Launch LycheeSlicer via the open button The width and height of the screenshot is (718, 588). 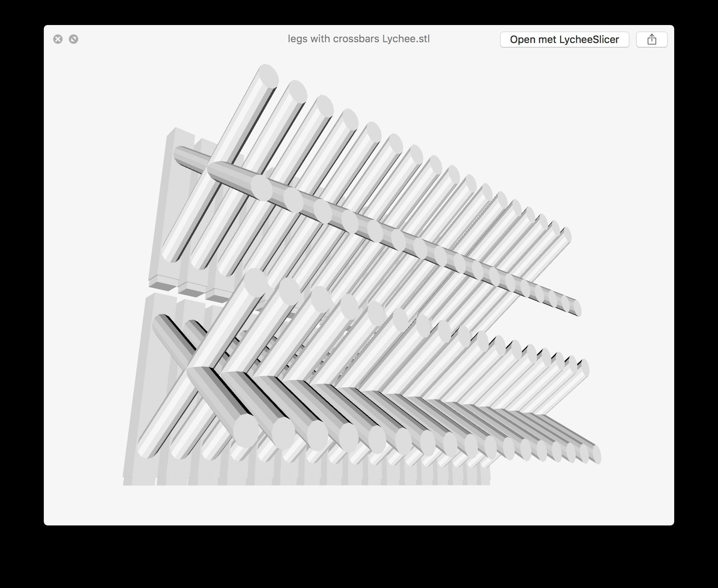click(x=564, y=39)
